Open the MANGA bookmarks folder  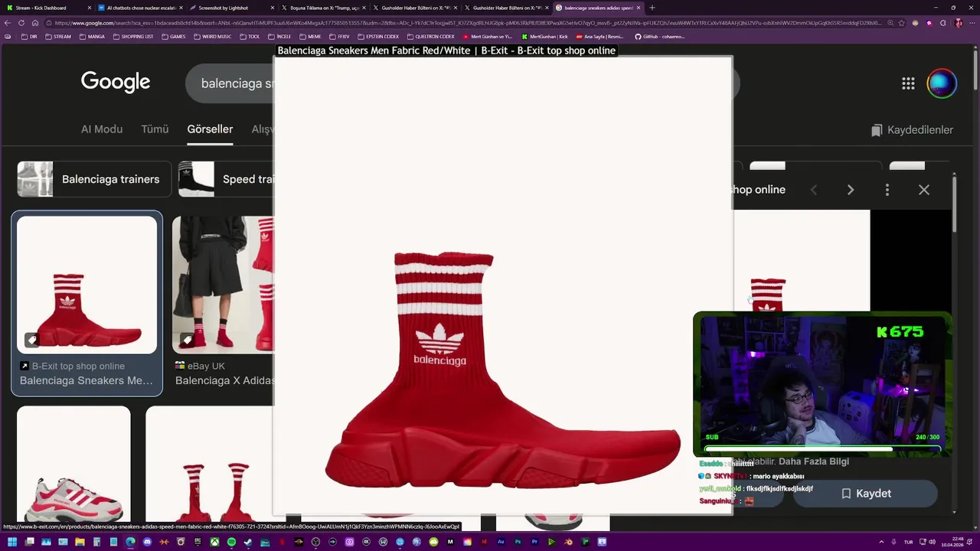pos(92,36)
